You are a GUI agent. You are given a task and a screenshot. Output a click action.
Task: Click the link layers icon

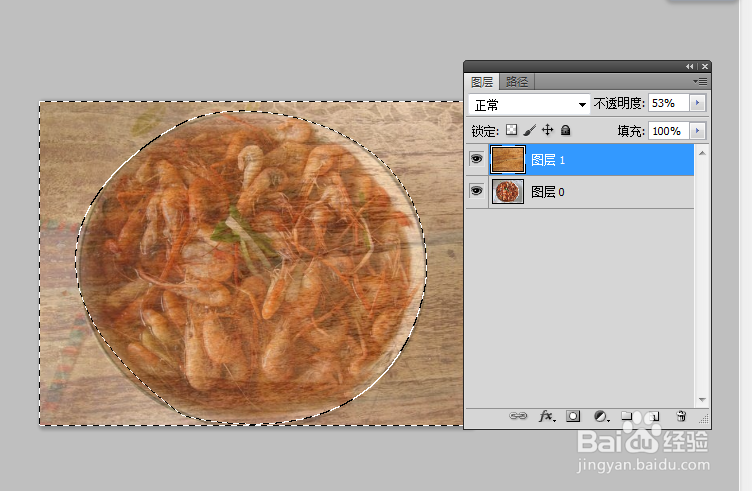click(x=518, y=416)
